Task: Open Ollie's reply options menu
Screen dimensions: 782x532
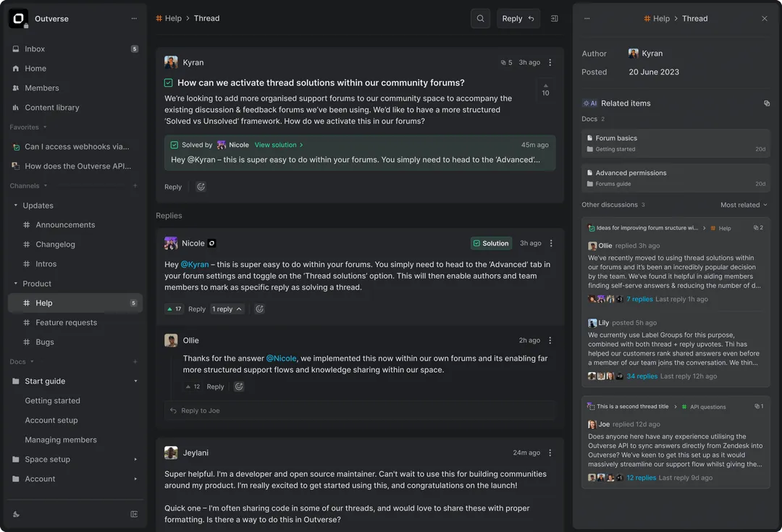Action: (x=550, y=340)
